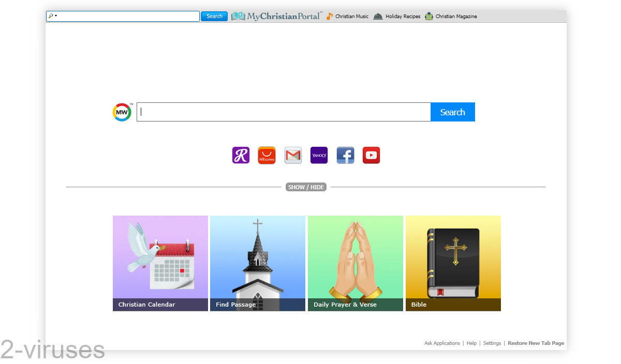Click Restore New Tab Page

coord(536,343)
